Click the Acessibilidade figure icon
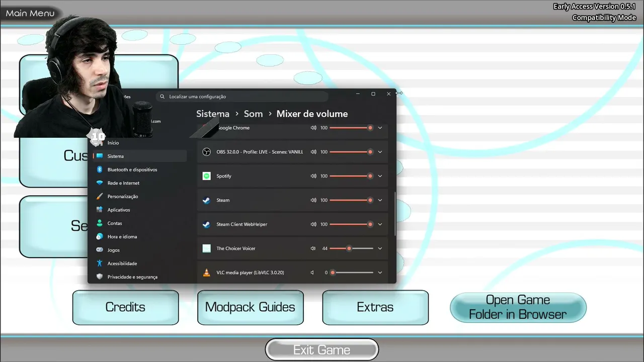Viewport: 644px width, 362px height. 100,263
